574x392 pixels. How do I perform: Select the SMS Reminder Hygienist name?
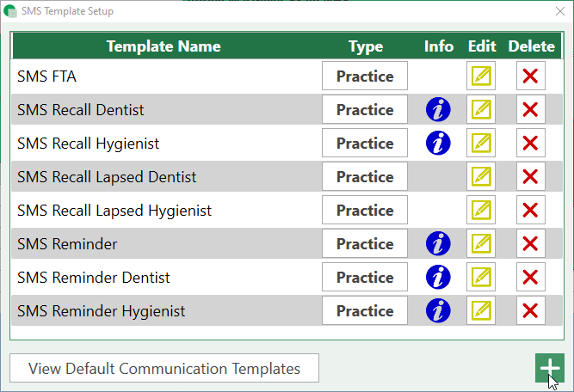point(102,311)
